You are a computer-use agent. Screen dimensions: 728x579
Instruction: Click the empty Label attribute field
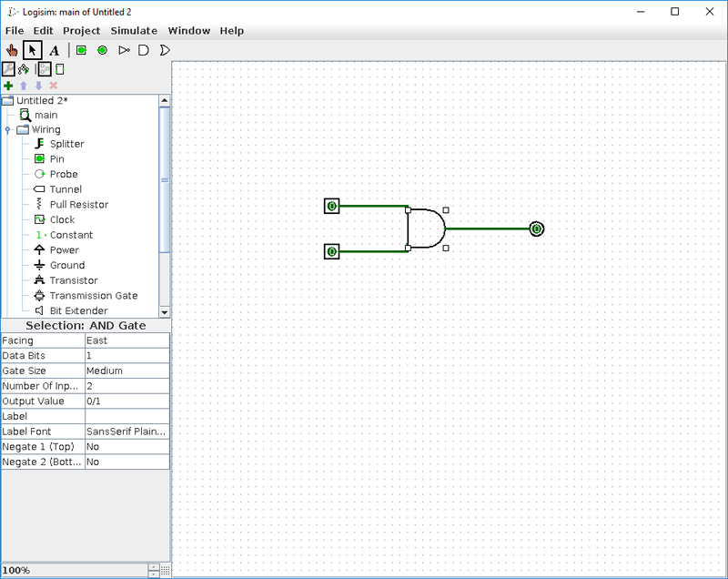[127, 416]
